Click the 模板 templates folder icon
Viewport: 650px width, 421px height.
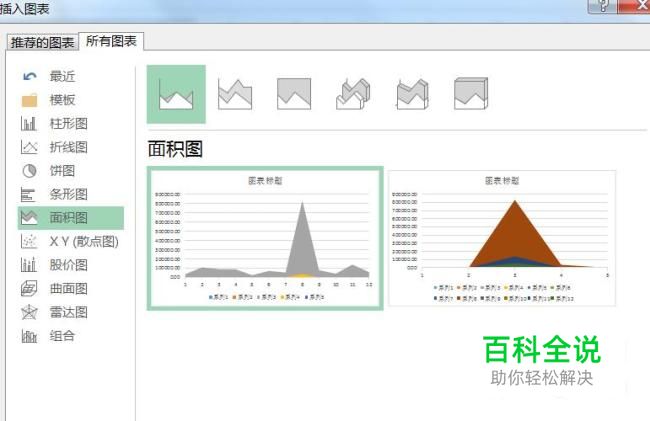pyautogui.click(x=29, y=100)
